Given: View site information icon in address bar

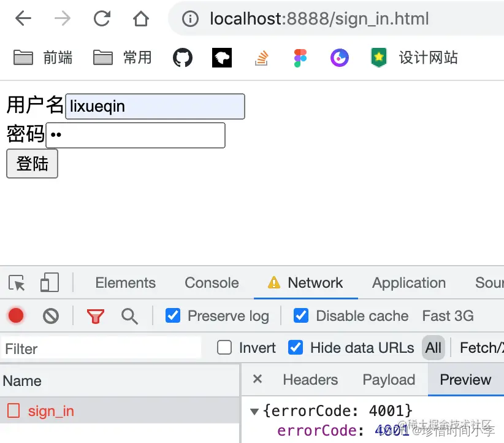Looking at the screenshot, I should coord(190,18).
